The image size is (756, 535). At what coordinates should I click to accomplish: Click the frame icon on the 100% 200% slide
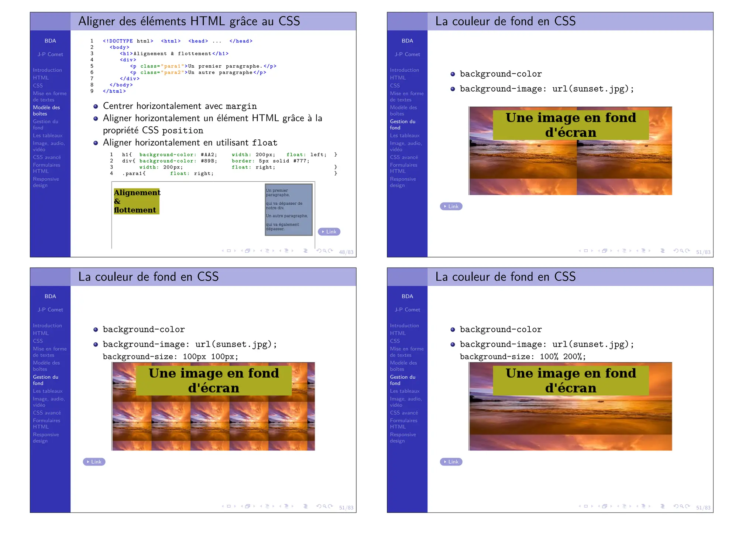coord(585,507)
